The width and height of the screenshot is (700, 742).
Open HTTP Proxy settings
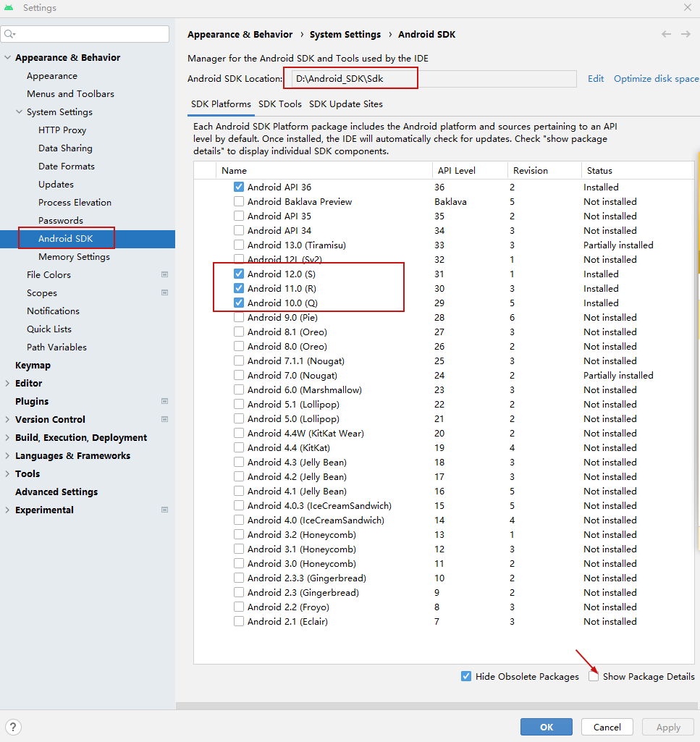pos(62,130)
